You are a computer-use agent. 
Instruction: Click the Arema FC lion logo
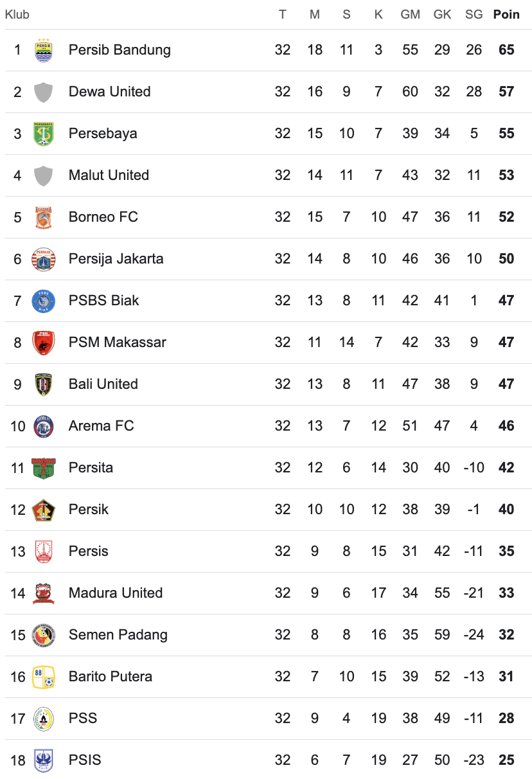click(43, 426)
